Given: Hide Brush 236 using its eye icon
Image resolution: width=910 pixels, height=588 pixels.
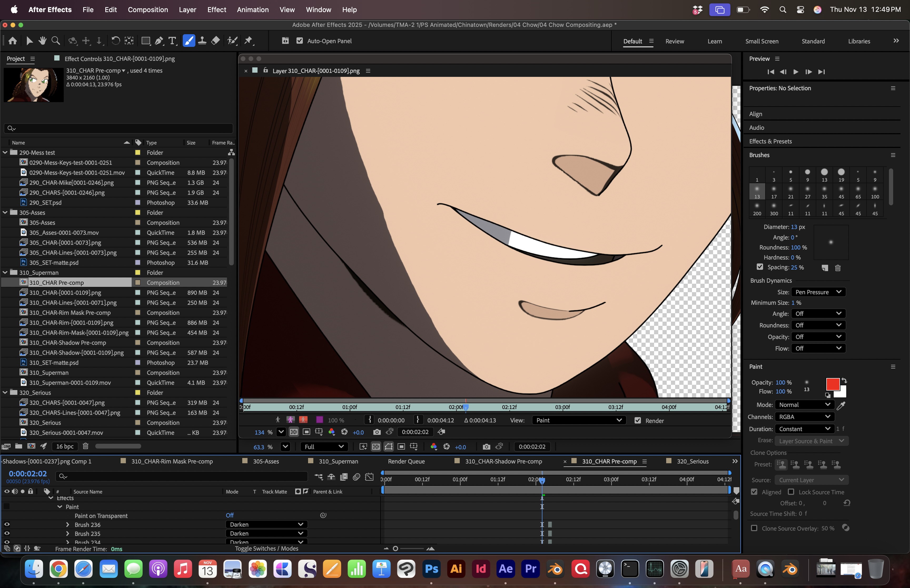Looking at the screenshot, I should tap(7, 525).
